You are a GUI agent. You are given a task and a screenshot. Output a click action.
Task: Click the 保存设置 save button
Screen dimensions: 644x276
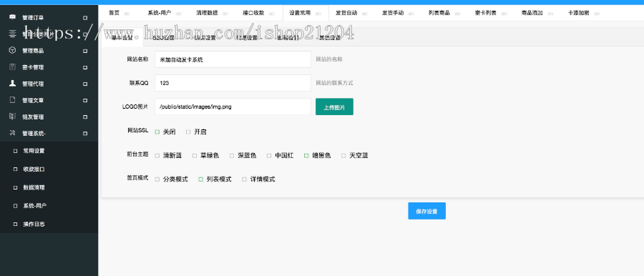426,211
